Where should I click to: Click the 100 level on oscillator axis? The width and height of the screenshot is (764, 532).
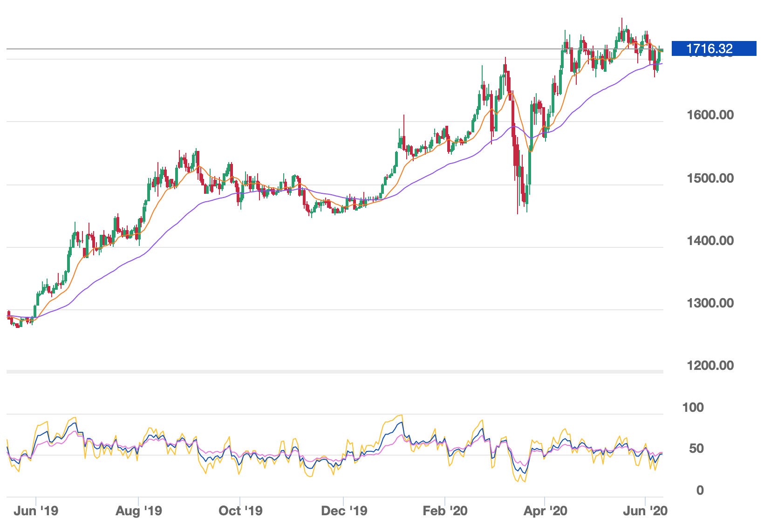pyautogui.click(x=693, y=408)
